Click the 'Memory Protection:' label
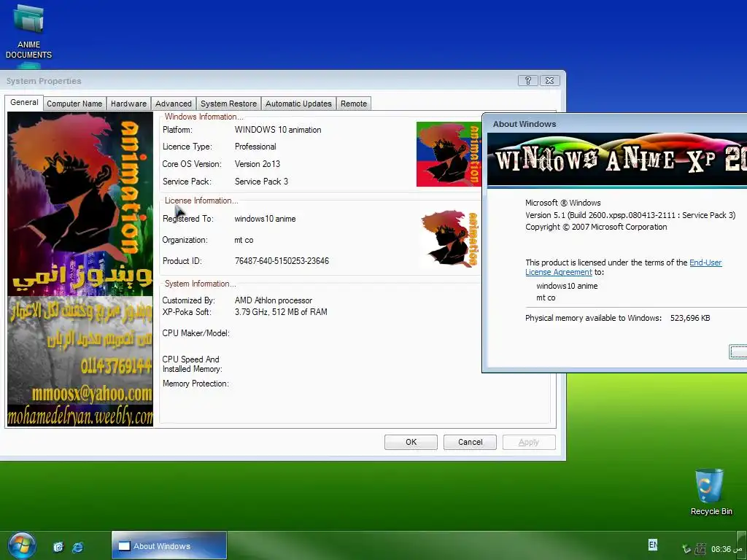The image size is (747, 560). coord(196,384)
